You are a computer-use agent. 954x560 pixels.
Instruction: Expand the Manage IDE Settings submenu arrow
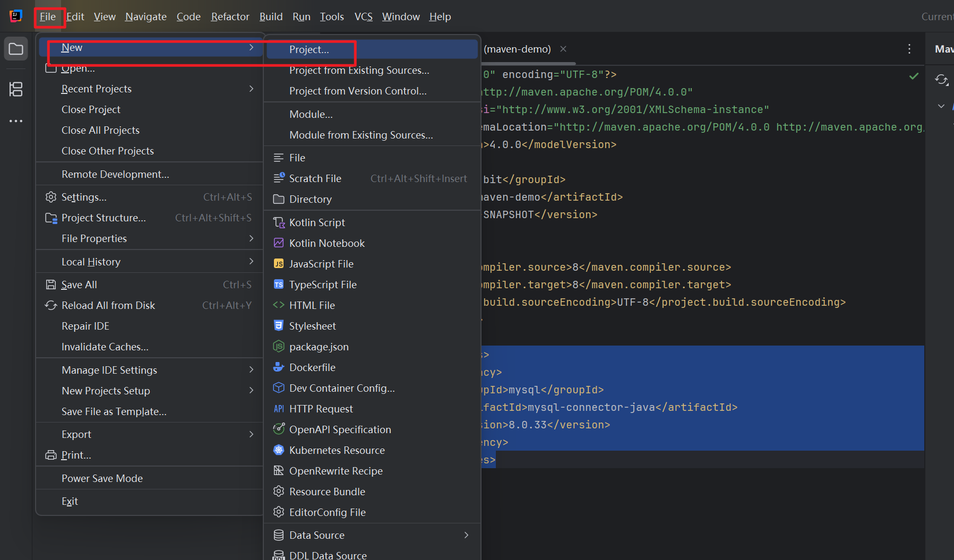tap(251, 369)
